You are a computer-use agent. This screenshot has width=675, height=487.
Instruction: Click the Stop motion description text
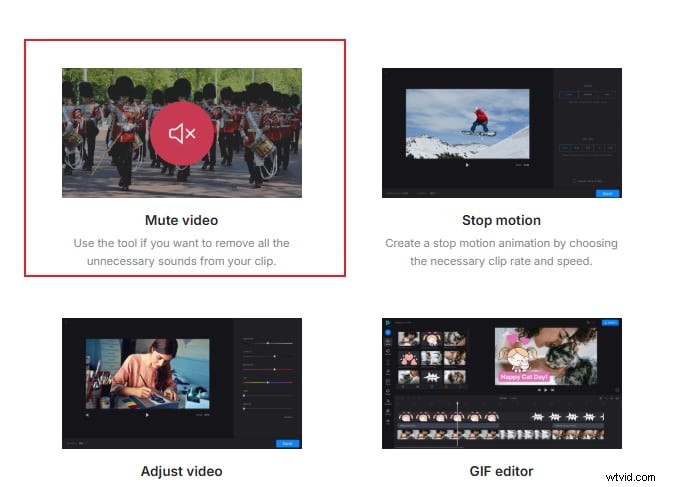pos(501,252)
